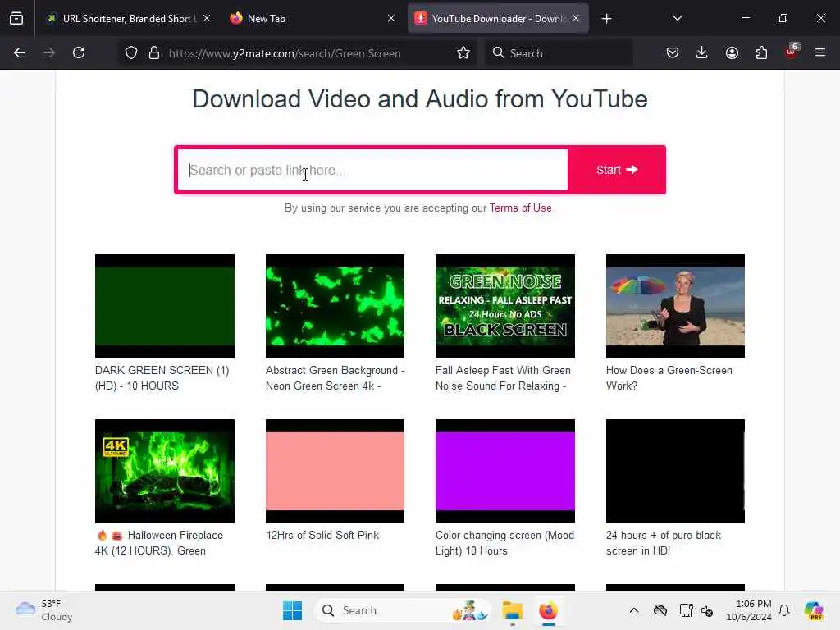Open Firefox View recent browsing icon

(x=16, y=18)
